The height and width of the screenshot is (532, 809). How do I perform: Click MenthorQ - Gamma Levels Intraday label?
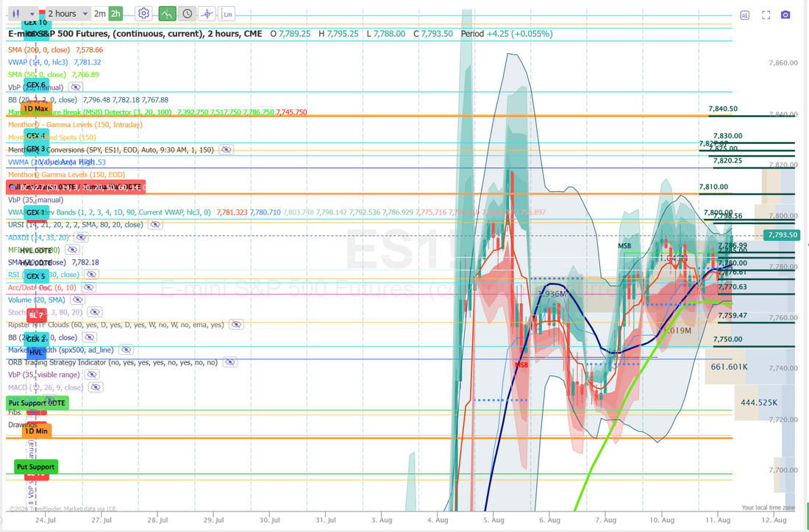(75, 125)
